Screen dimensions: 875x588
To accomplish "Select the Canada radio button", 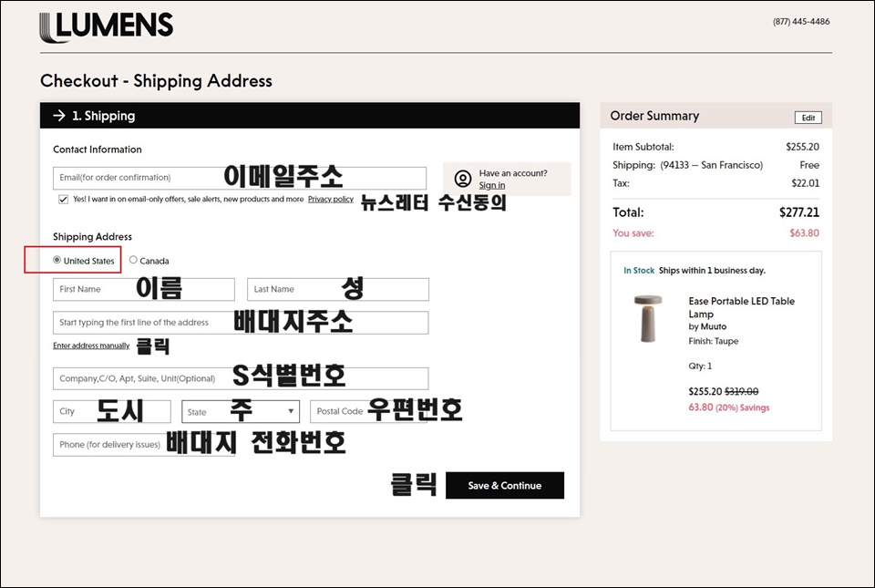I will [x=133, y=260].
